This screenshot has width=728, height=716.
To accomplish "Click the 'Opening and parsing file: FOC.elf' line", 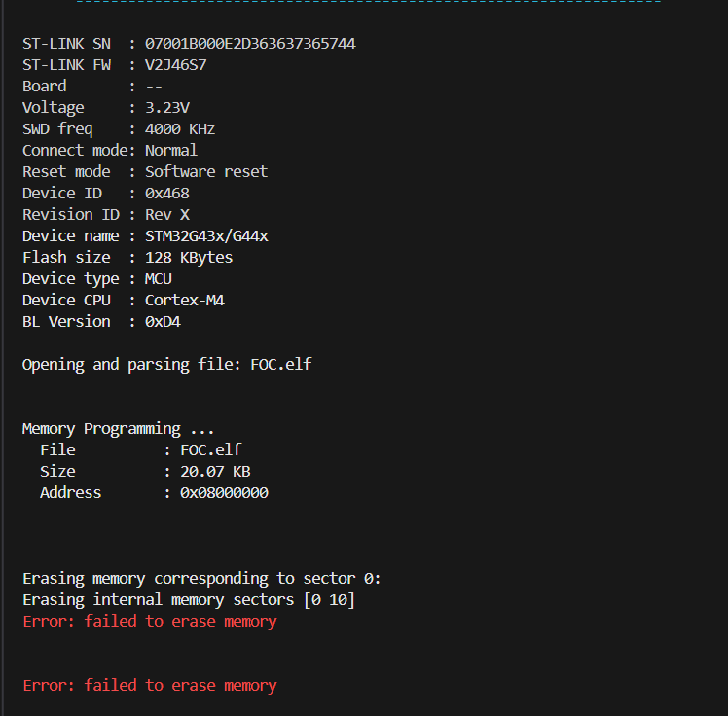I will pyautogui.click(x=167, y=365).
